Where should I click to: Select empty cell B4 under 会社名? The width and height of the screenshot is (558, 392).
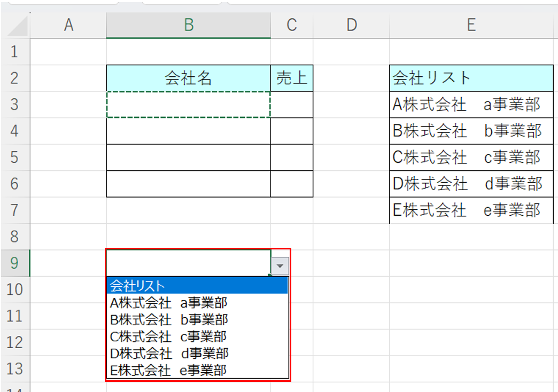188,131
